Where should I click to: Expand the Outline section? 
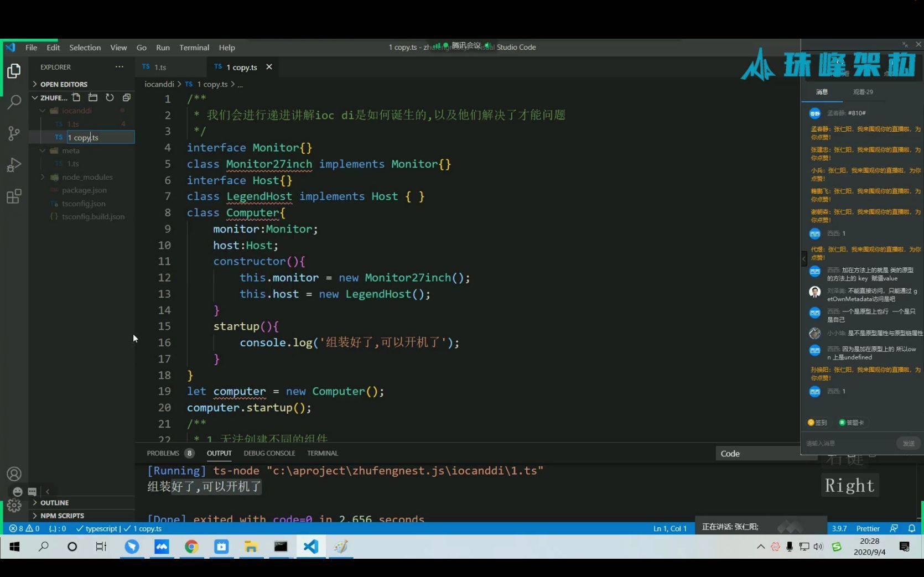point(82,503)
